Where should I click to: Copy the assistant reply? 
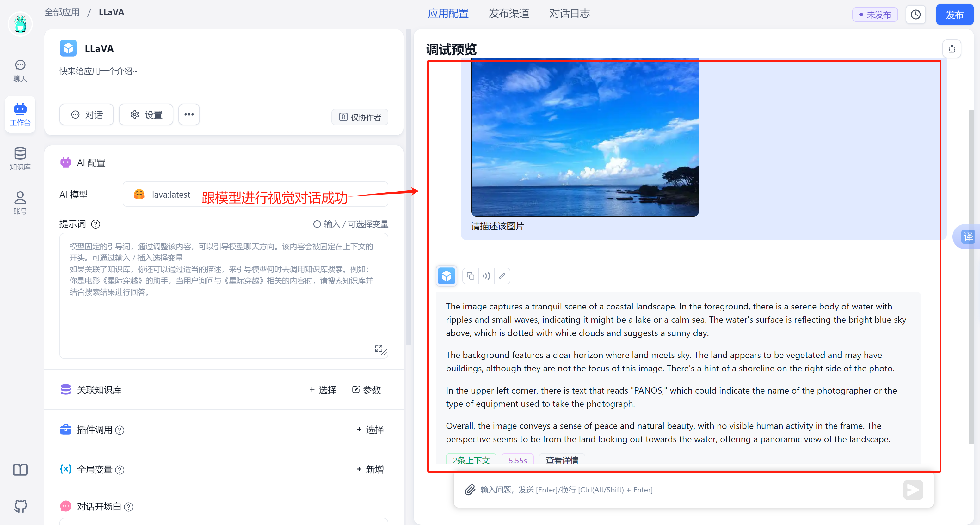pos(471,276)
